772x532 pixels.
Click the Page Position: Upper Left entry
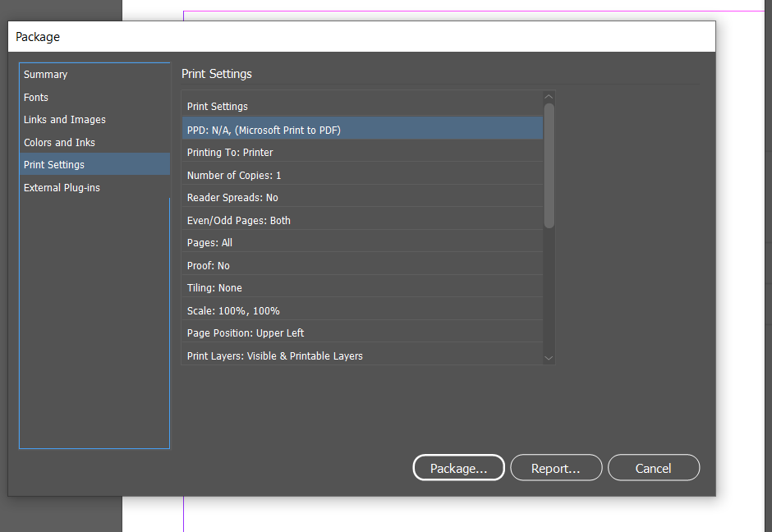click(361, 332)
